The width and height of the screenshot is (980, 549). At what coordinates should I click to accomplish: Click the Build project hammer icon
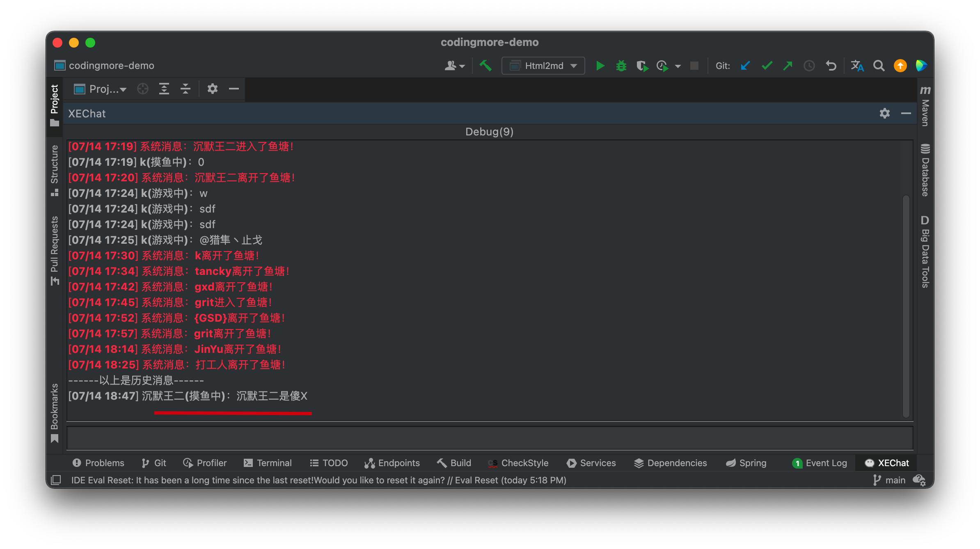(x=485, y=66)
